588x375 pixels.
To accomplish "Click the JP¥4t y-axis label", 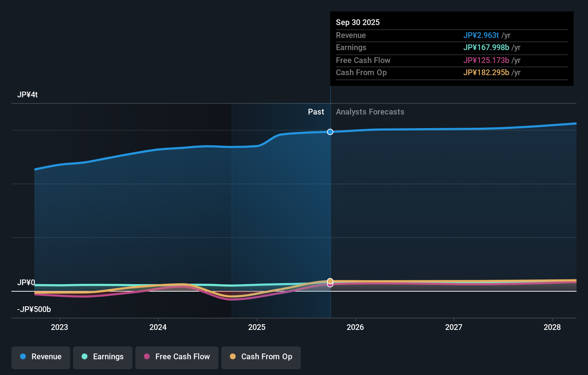I will (x=28, y=95).
